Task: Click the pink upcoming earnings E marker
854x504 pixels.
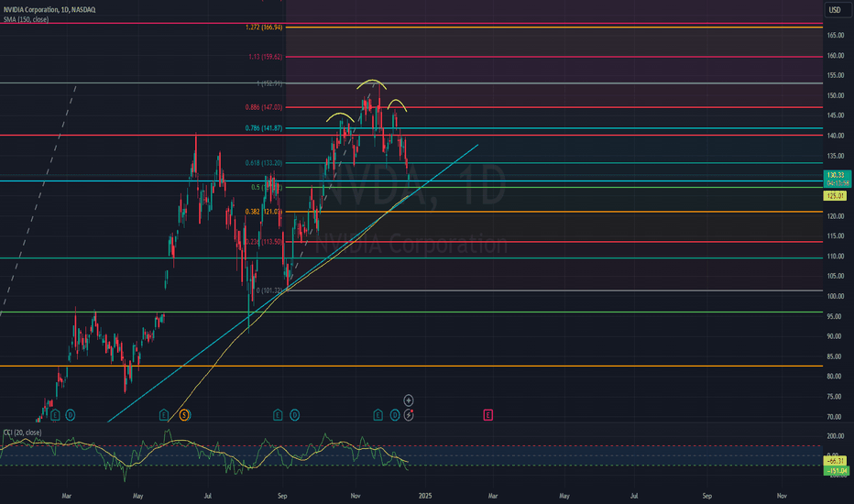Action: point(488,415)
